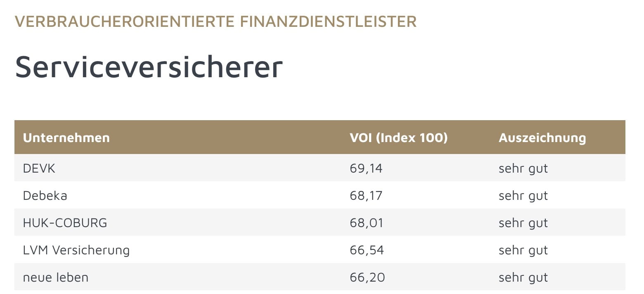Click the VOI value 69,14
The image size is (644, 294).
pyautogui.click(x=366, y=168)
